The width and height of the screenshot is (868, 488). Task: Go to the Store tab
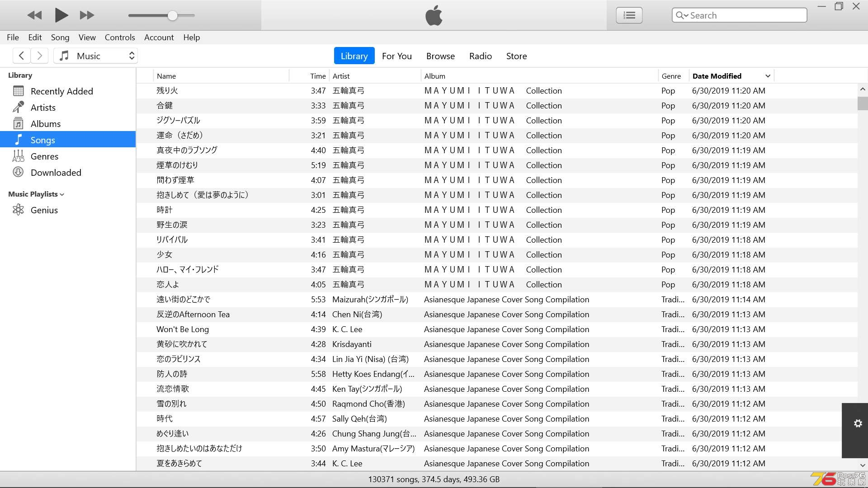(x=516, y=56)
